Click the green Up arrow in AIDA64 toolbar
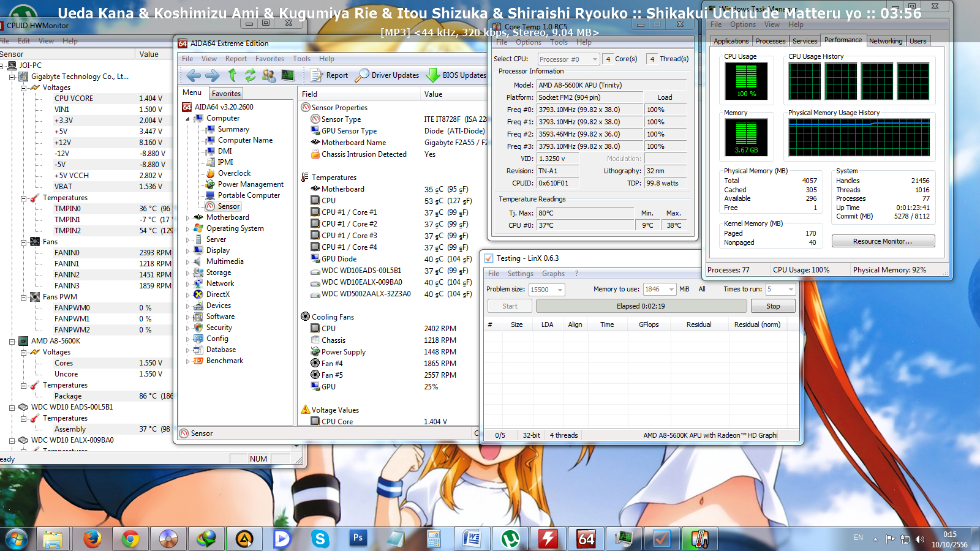This screenshot has height=551, width=980. pos(232,75)
